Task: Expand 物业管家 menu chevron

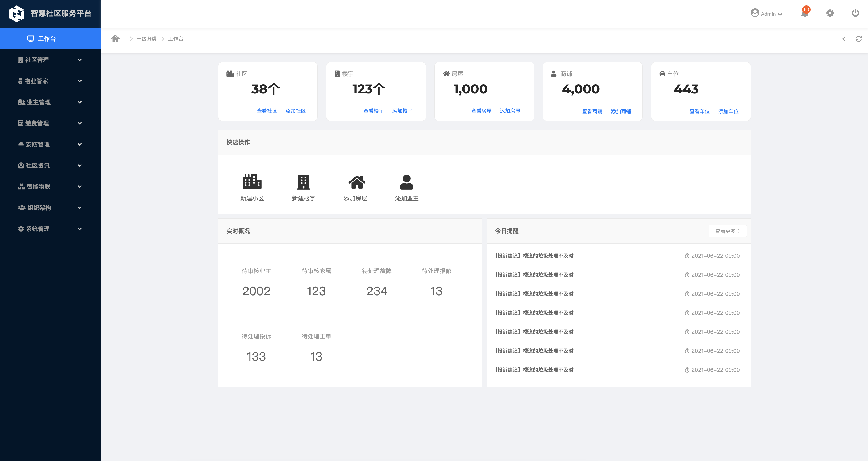Action: point(79,81)
